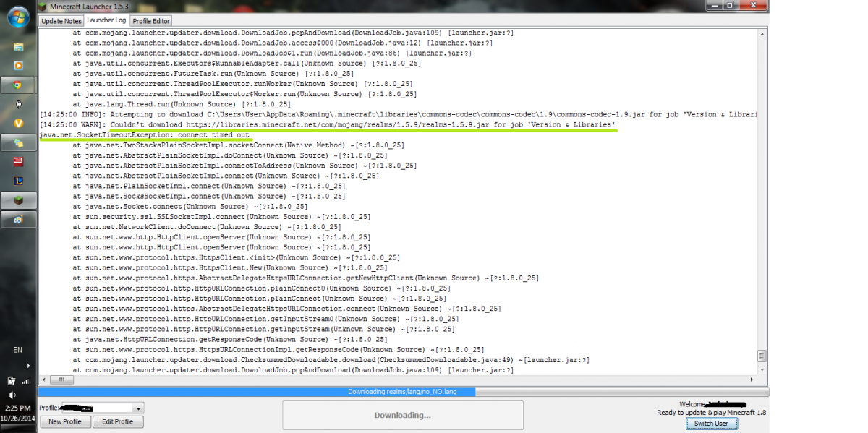Click the Edit Profile button
Viewport: 868px width, 433px height.
click(x=117, y=421)
